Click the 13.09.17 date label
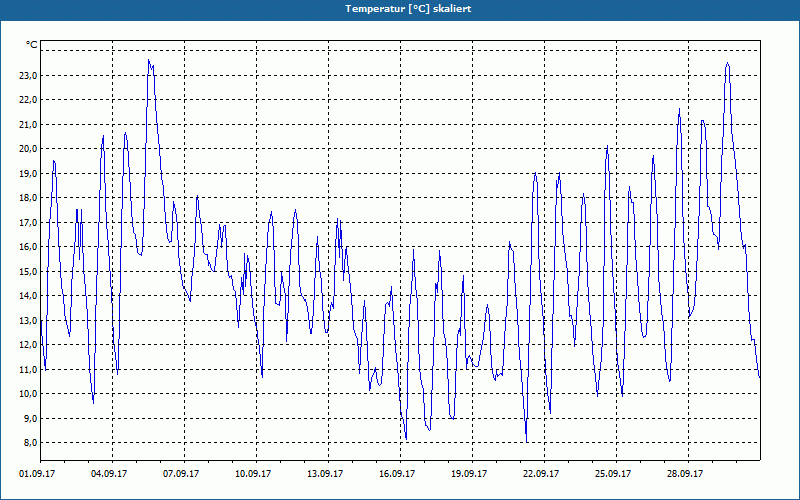This screenshot has width=800, height=500. (325, 473)
